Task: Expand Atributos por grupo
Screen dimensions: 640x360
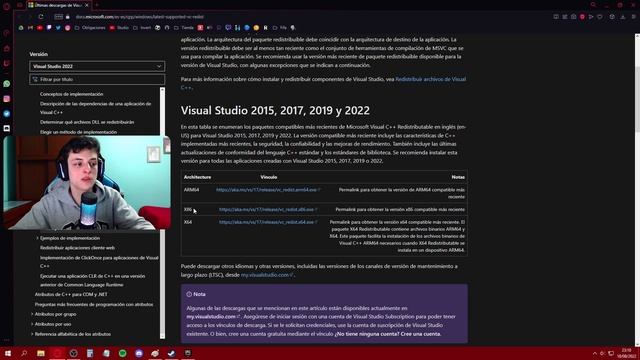Action: (32, 314)
